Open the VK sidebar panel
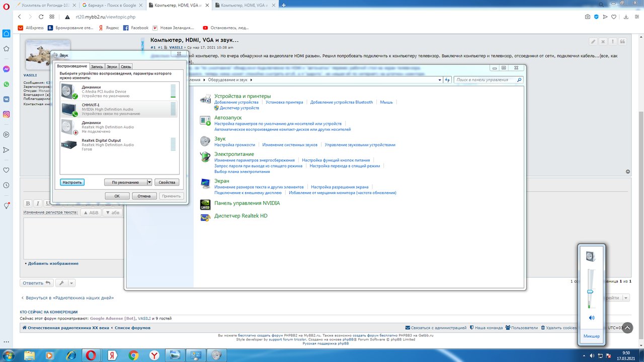This screenshot has width=644, height=362. (x=7, y=99)
